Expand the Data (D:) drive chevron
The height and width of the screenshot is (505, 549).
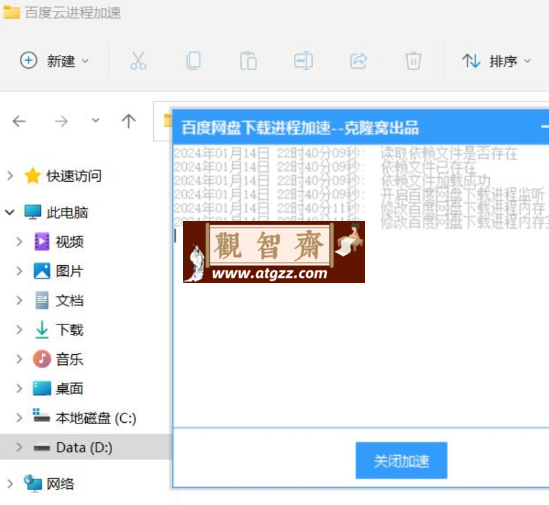tap(19, 447)
